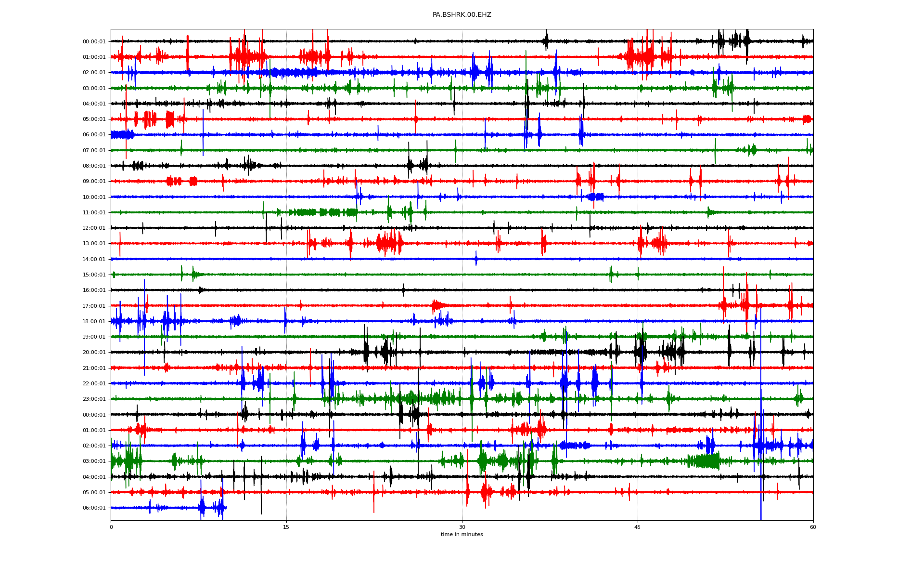
Task: Select the 13:00:01 row time label
Action: click(94, 244)
